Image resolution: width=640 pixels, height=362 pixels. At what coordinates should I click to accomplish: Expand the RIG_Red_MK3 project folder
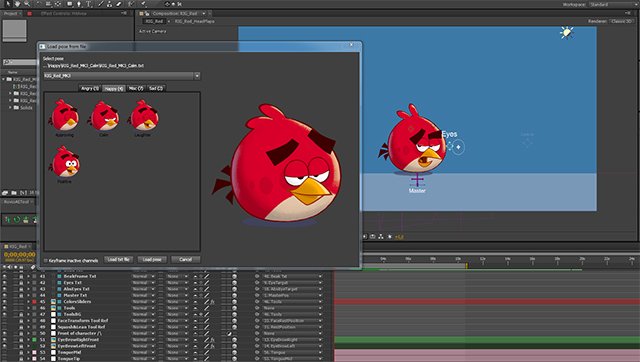4,79
